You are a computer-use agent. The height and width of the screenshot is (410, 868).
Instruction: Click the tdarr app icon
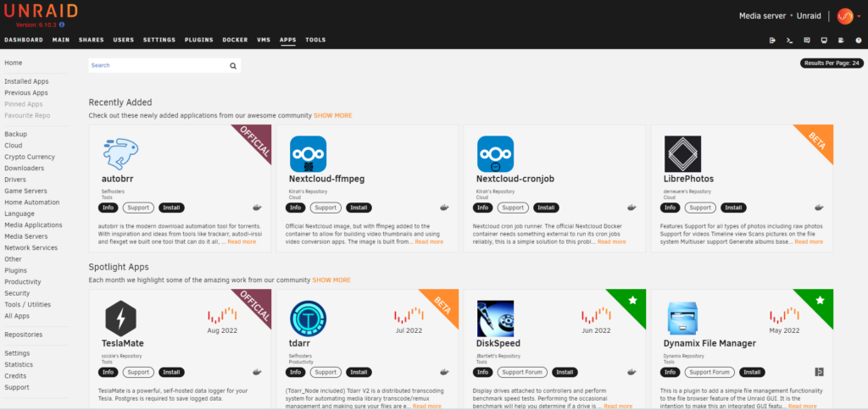coord(308,319)
